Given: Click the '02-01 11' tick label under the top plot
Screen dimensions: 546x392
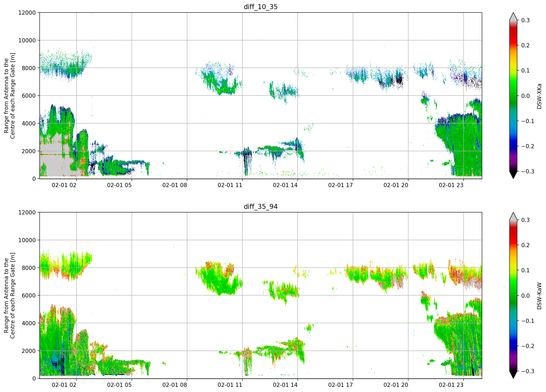Looking at the screenshot, I should (230, 185).
